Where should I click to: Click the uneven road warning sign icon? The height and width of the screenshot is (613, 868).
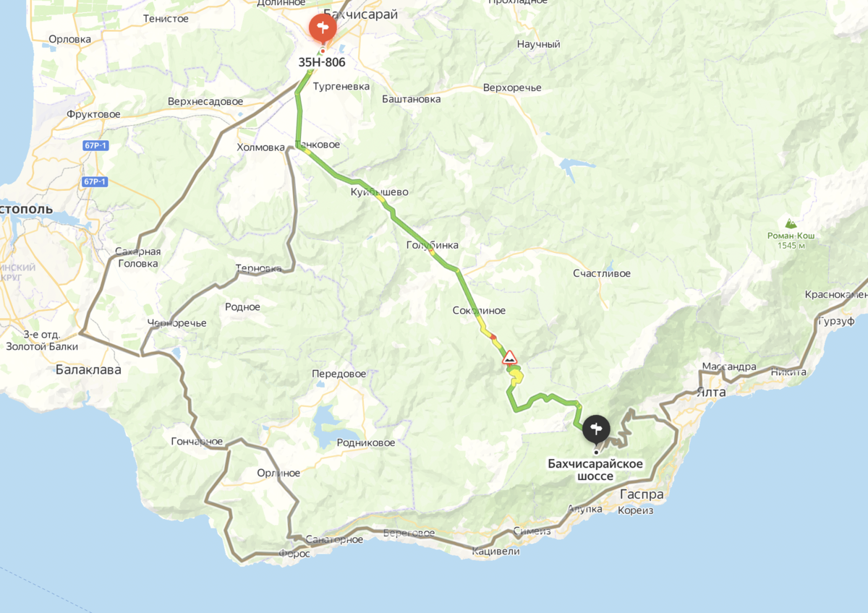point(509,357)
